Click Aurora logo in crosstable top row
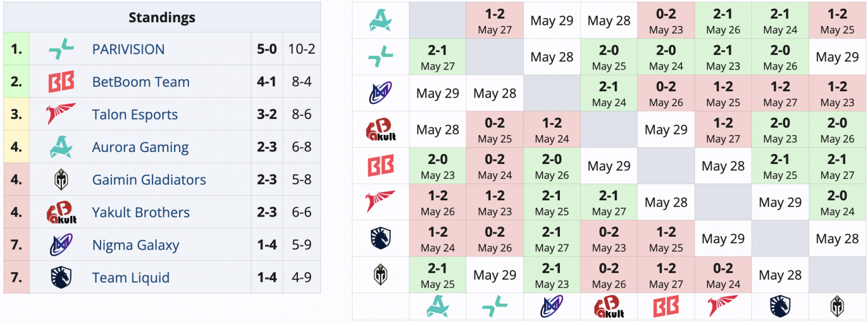The width and height of the screenshot is (868, 323). point(381,20)
